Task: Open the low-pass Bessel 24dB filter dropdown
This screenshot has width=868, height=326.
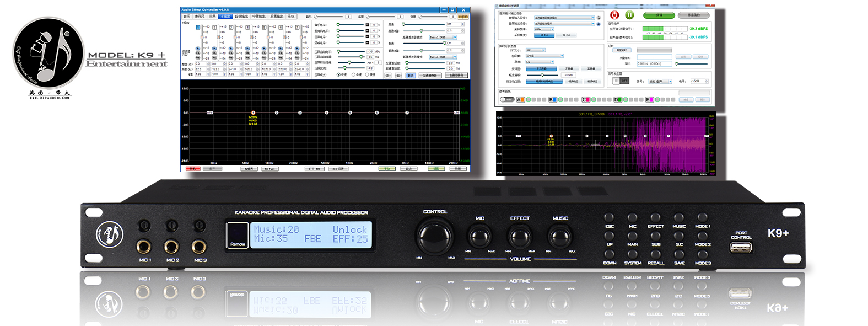Action: pos(443,57)
